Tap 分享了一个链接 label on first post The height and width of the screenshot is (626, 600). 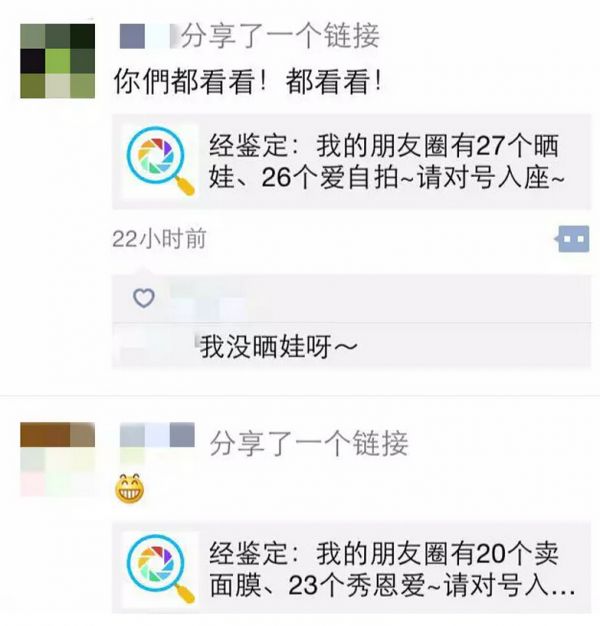(280, 36)
